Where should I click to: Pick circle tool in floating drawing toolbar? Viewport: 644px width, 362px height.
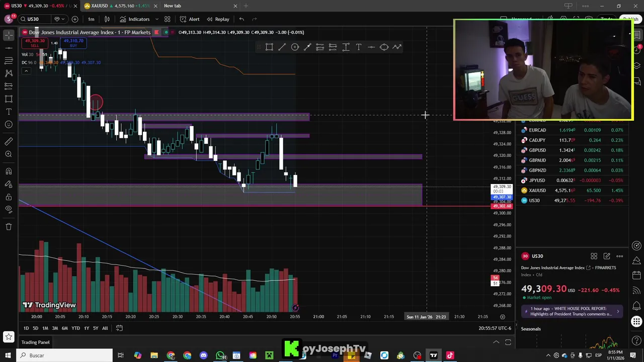click(x=295, y=47)
